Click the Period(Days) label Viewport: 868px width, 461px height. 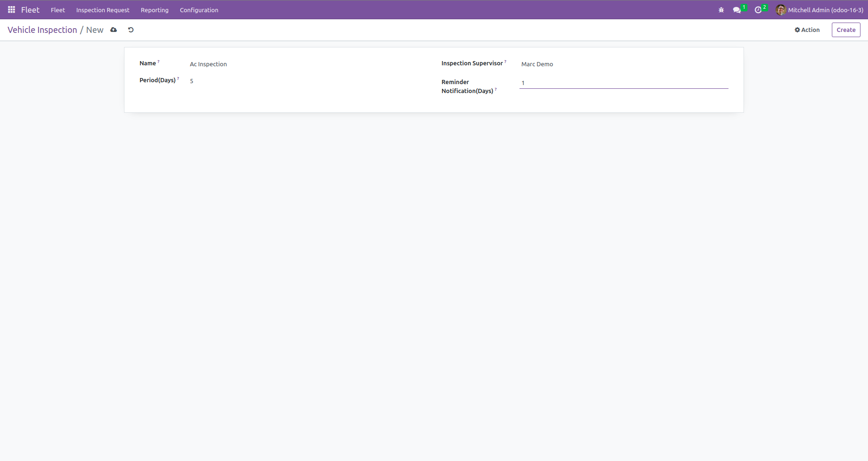click(x=157, y=80)
